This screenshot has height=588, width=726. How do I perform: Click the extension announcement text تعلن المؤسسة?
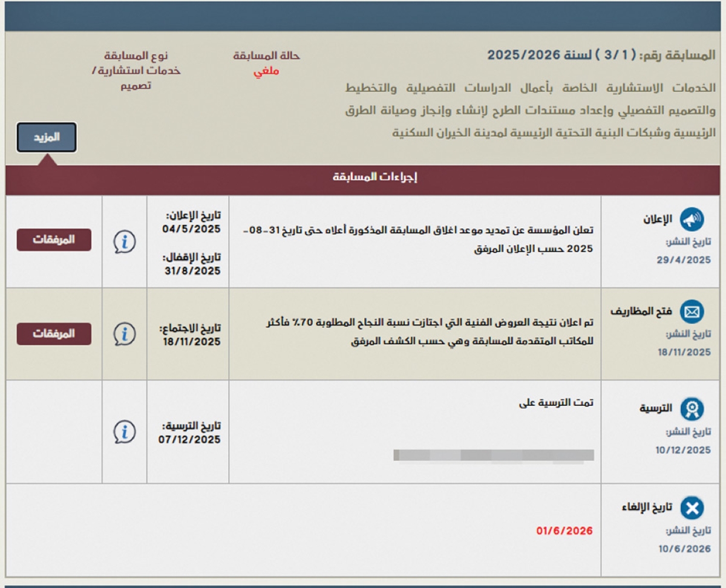418,240
